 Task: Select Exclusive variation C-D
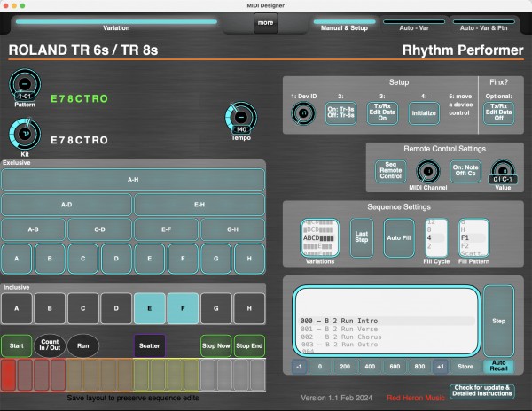(x=99, y=229)
